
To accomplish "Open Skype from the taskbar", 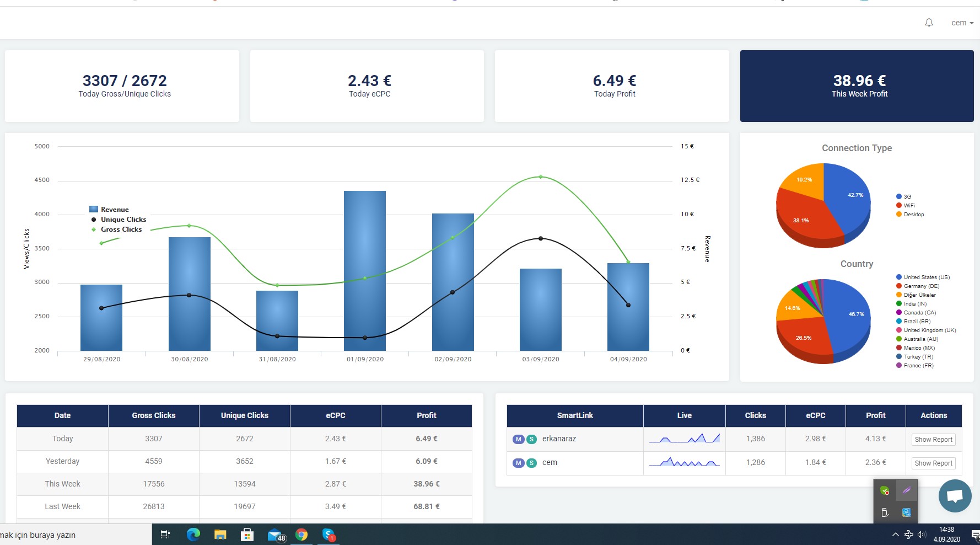I will (329, 535).
